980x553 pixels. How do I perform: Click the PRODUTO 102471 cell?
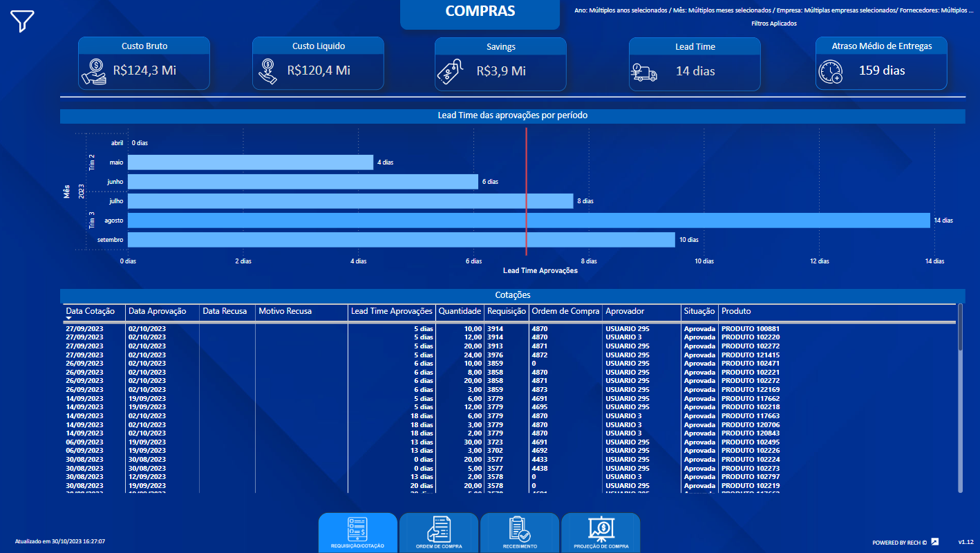(x=751, y=364)
